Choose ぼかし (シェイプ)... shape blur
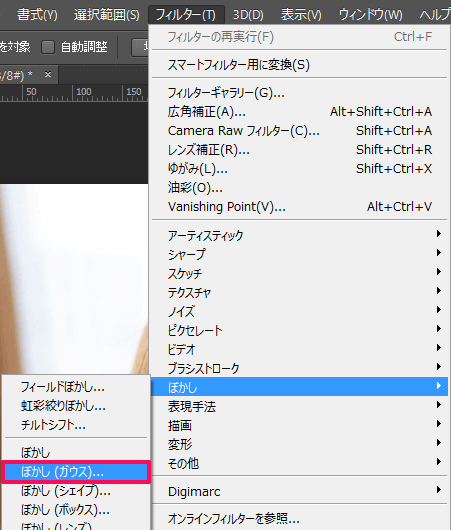451x530 pixels. pyautogui.click(x=76, y=491)
